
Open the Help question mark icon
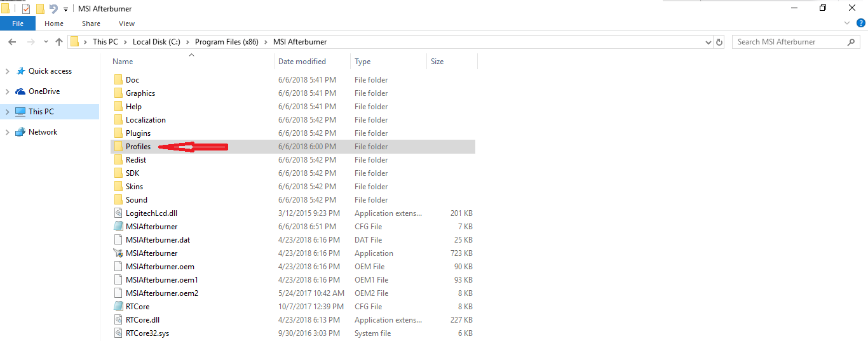(861, 23)
